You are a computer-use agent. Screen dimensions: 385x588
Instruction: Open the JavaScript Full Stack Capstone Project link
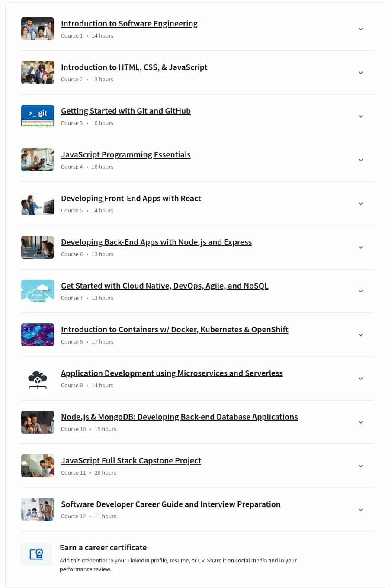coord(131,460)
